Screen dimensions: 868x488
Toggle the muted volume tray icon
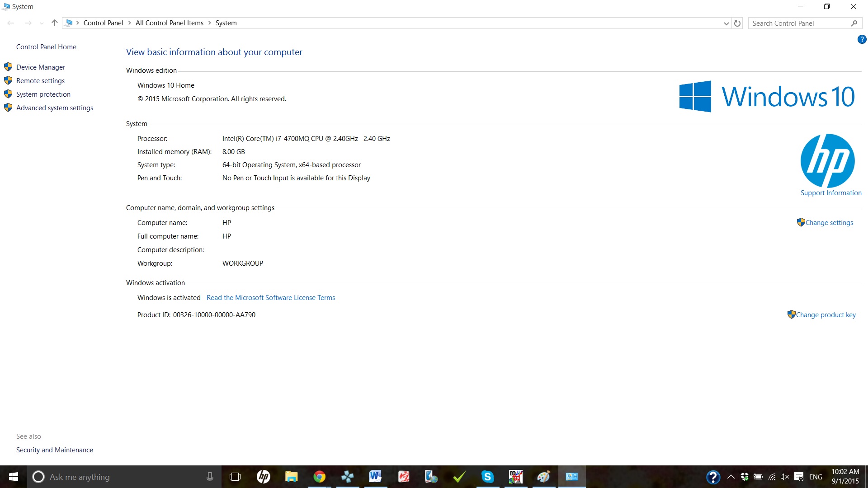click(x=784, y=477)
